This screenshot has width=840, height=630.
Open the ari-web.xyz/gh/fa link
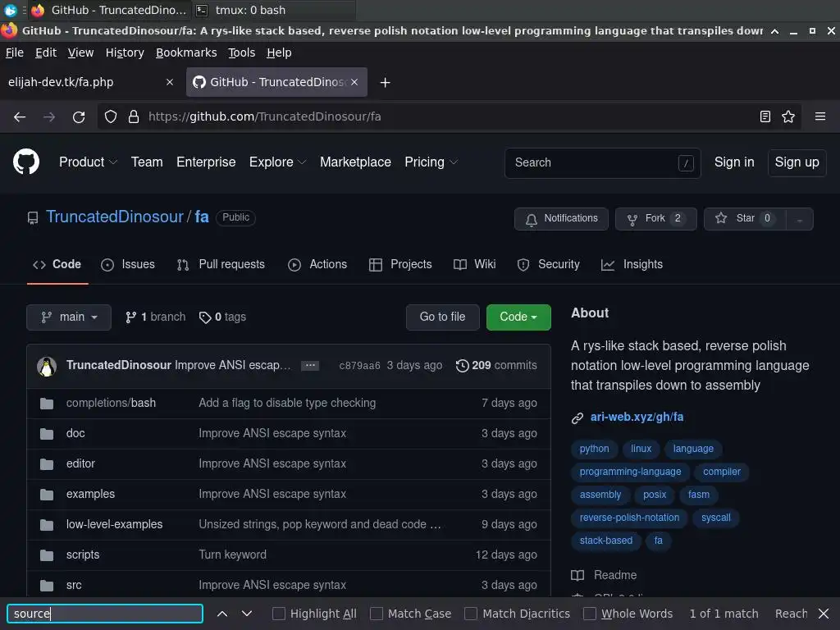637,418
